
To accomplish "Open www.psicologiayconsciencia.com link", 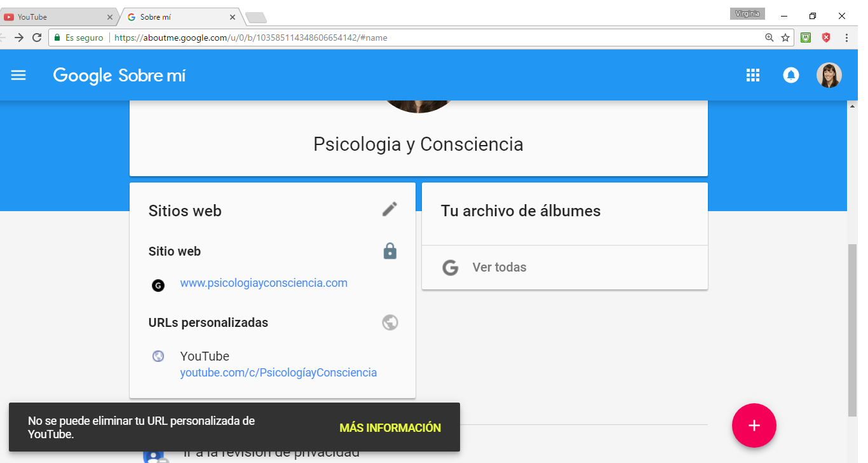I will 264,283.
